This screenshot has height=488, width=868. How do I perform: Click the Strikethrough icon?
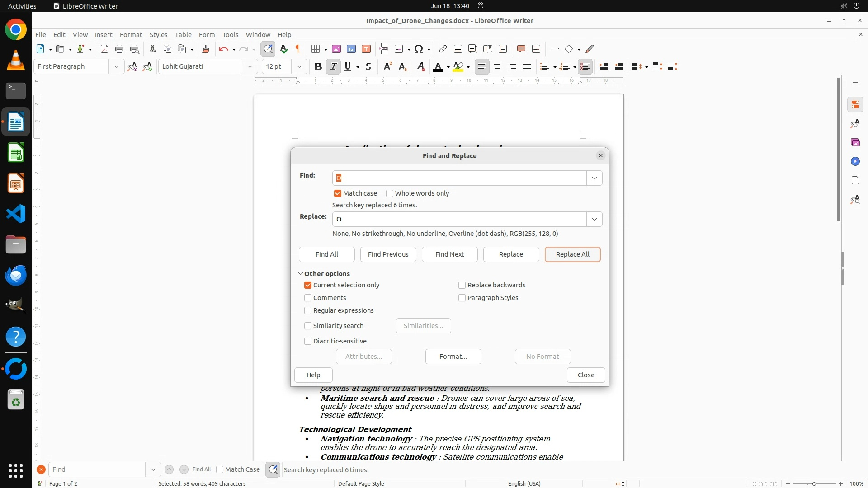point(368,66)
